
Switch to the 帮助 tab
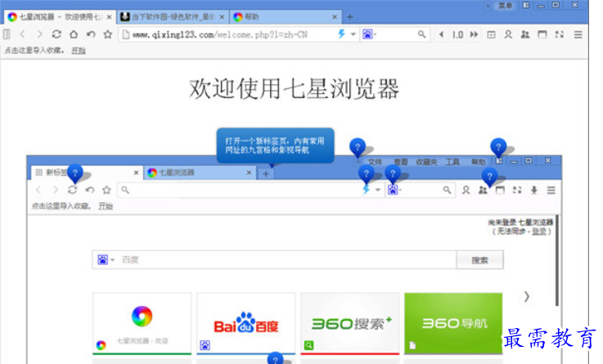pos(285,17)
